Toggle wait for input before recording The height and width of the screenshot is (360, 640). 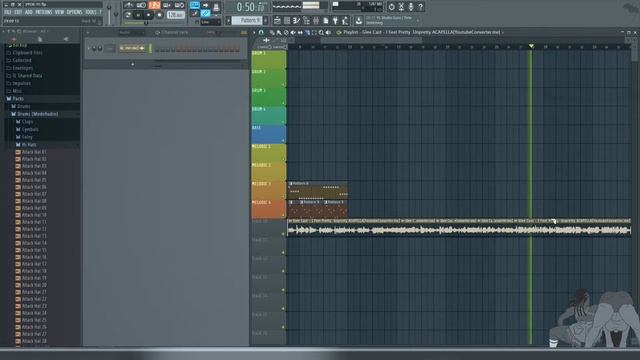(x=141, y=5)
